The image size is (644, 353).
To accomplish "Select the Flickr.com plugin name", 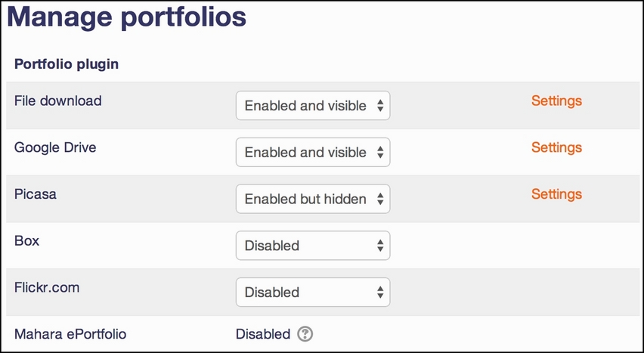I will (47, 287).
